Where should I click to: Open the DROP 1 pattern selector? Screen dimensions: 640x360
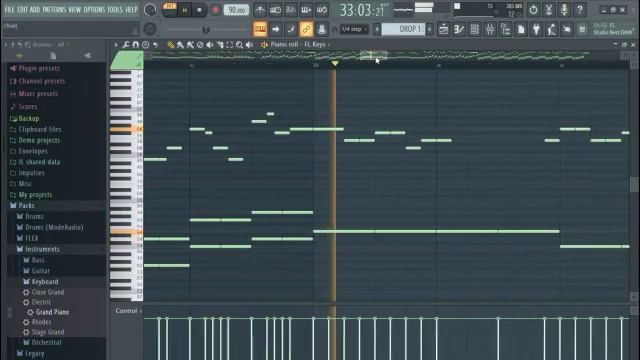pos(403,29)
